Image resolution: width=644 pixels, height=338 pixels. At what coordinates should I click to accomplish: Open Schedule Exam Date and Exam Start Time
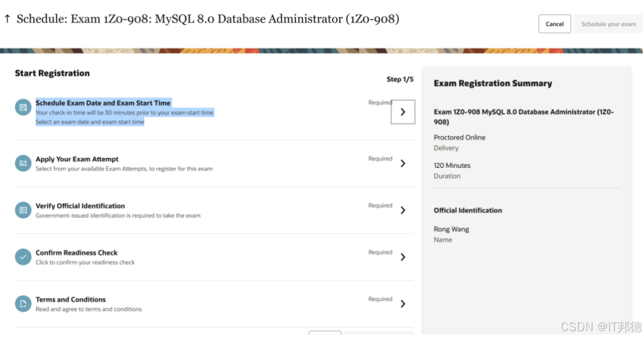(103, 103)
